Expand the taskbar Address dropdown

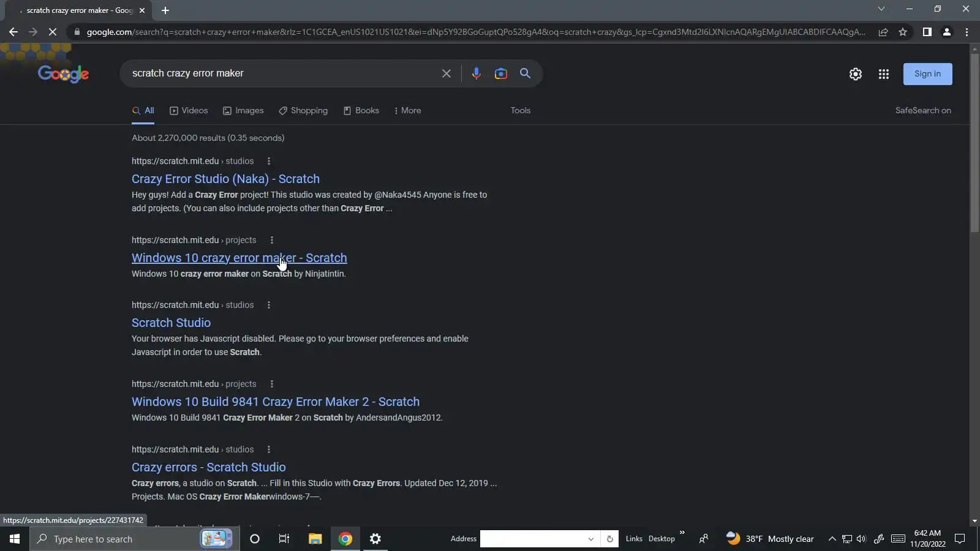click(590, 539)
